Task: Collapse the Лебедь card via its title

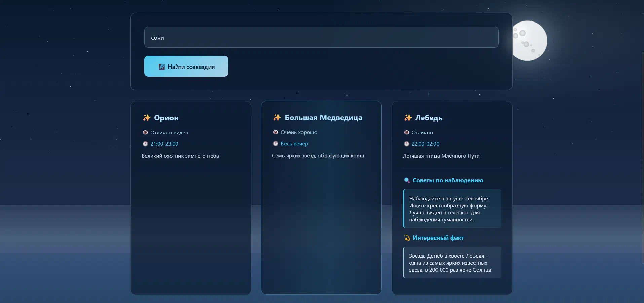Action: [x=429, y=118]
